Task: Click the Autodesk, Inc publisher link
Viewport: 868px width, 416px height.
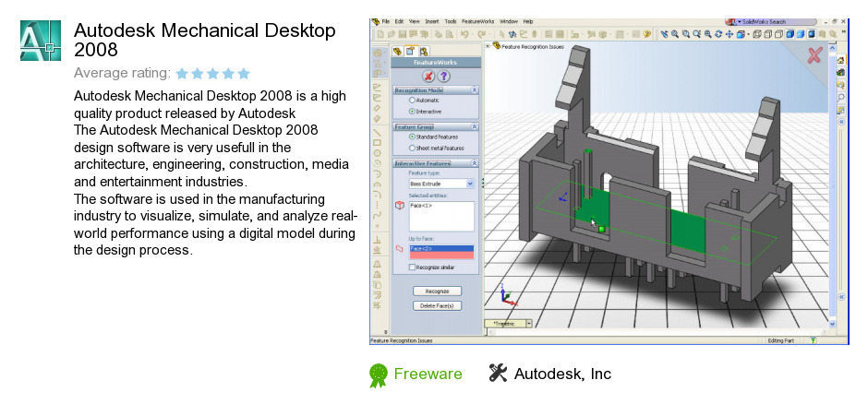Action: click(562, 374)
